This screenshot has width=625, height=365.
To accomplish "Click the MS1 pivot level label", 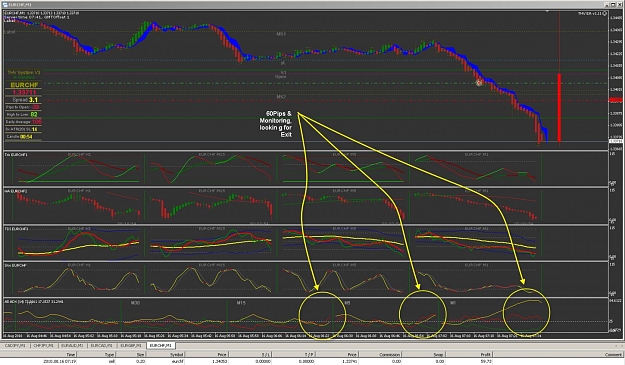I will tap(281, 34).
